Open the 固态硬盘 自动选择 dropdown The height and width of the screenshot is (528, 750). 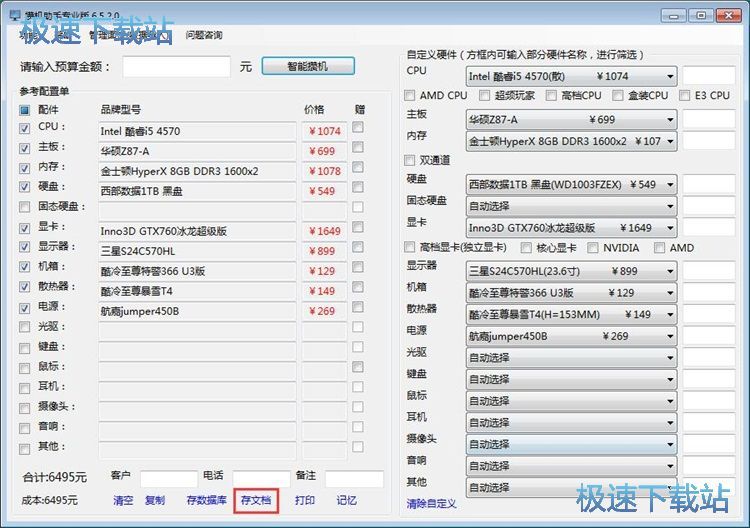coord(572,206)
